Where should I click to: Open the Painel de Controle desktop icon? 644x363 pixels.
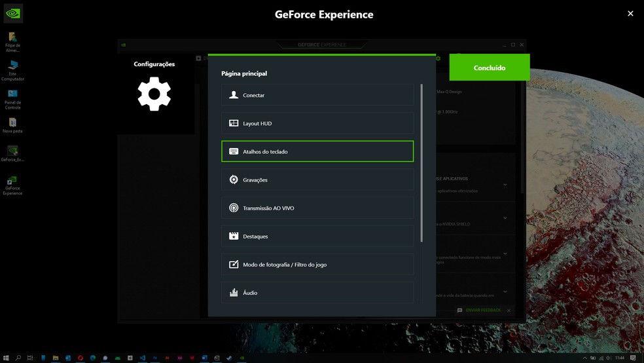(12, 98)
